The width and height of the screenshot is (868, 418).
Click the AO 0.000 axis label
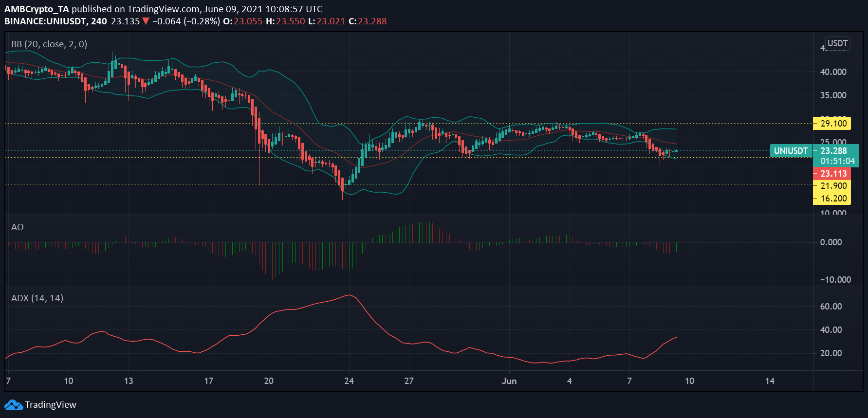(x=831, y=242)
